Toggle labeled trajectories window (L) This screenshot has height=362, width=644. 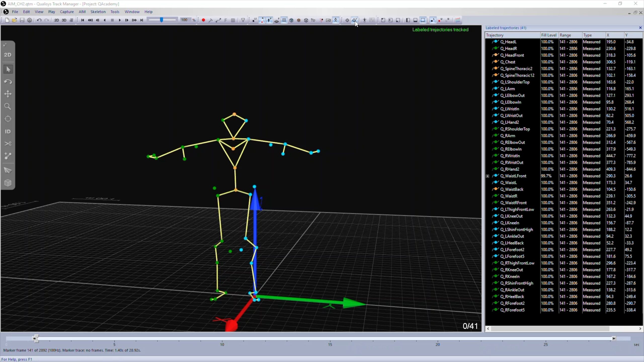click(433, 20)
